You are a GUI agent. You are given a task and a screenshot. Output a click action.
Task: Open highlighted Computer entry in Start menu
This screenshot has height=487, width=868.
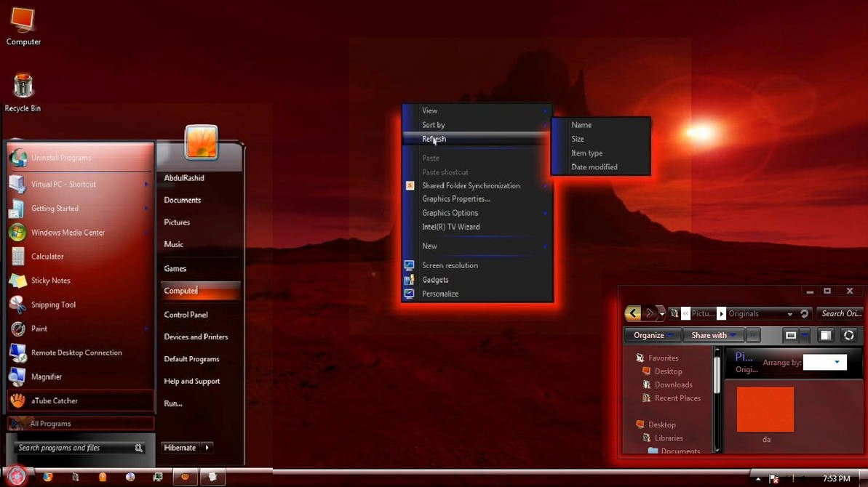(200, 291)
